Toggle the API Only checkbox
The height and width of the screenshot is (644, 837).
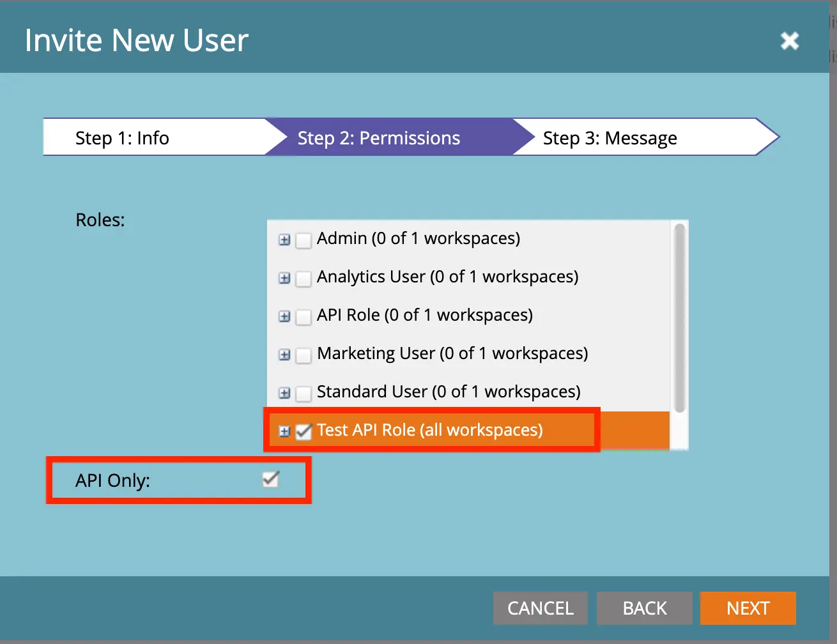271,479
